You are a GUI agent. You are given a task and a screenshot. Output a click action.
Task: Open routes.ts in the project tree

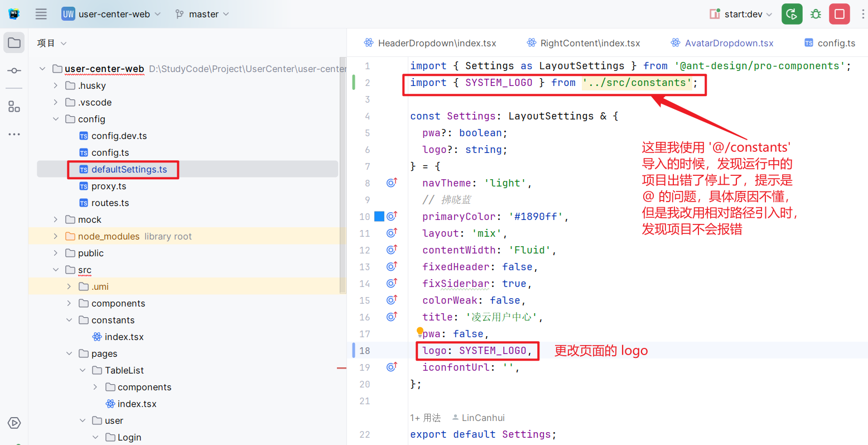click(x=110, y=203)
